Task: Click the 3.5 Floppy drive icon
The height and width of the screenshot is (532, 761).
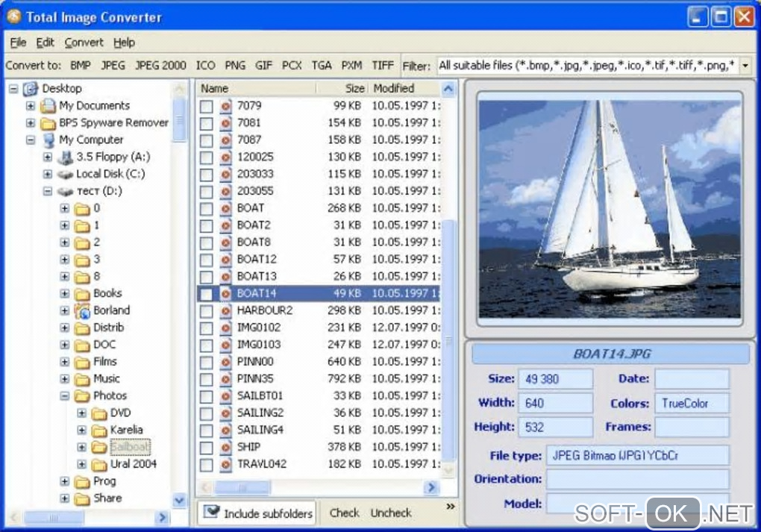Action: pyautogui.click(x=65, y=157)
